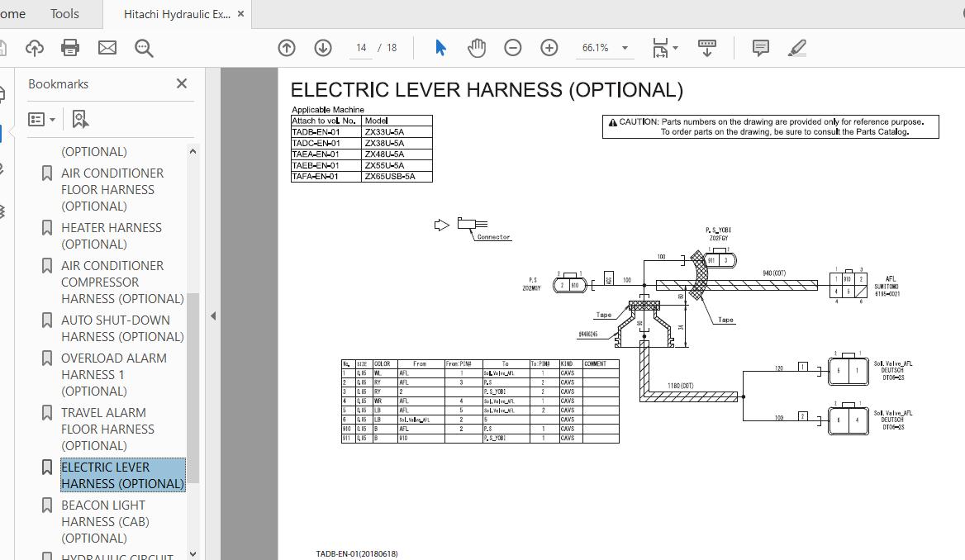The height and width of the screenshot is (560, 965).
Task: Select the Hitachi Hydraulic Ex... document tab
Action: (x=178, y=14)
